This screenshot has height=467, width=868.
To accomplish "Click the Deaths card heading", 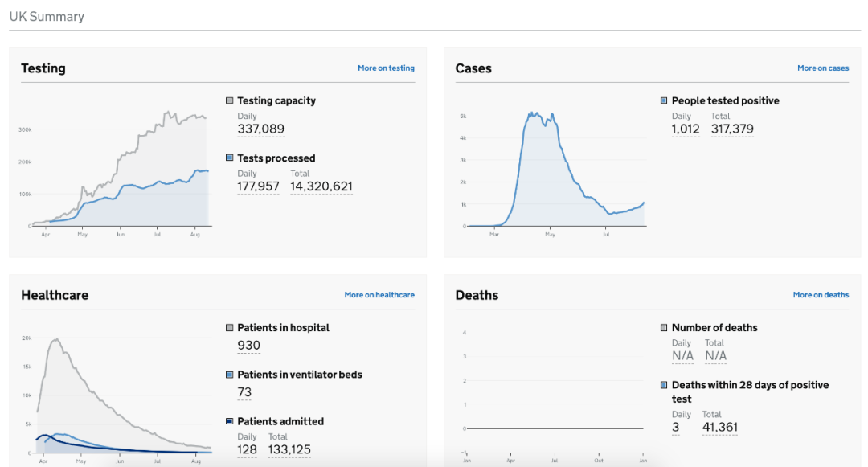I will [477, 295].
